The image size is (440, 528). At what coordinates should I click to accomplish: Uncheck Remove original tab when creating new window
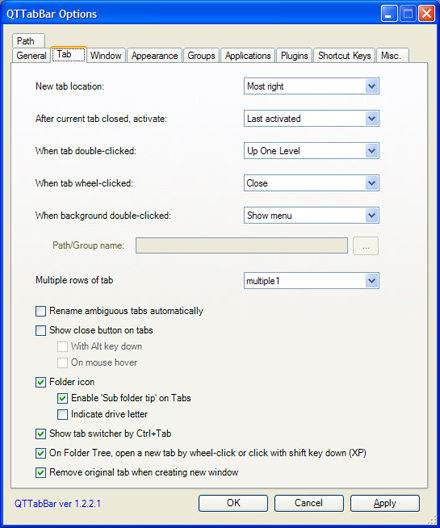(x=41, y=473)
